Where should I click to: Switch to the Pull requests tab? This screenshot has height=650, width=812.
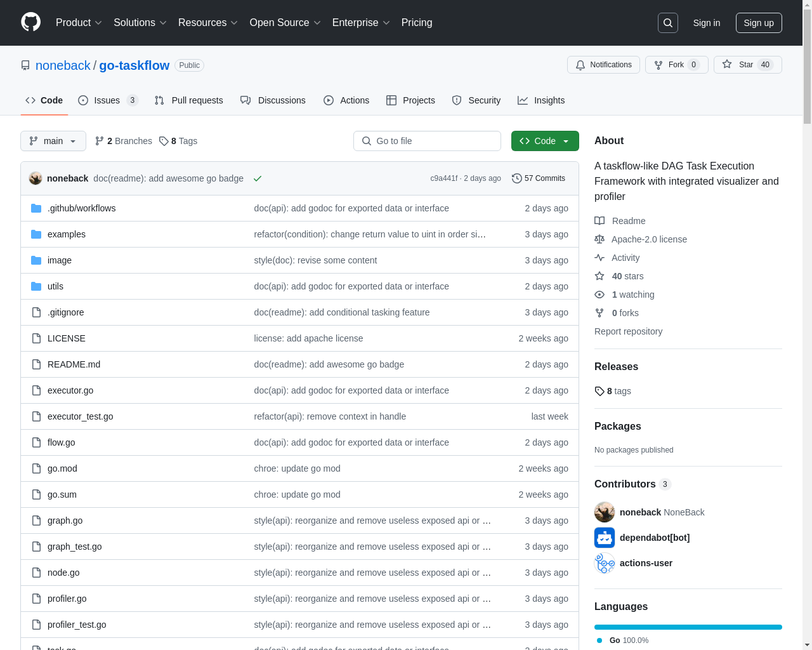coord(188,100)
